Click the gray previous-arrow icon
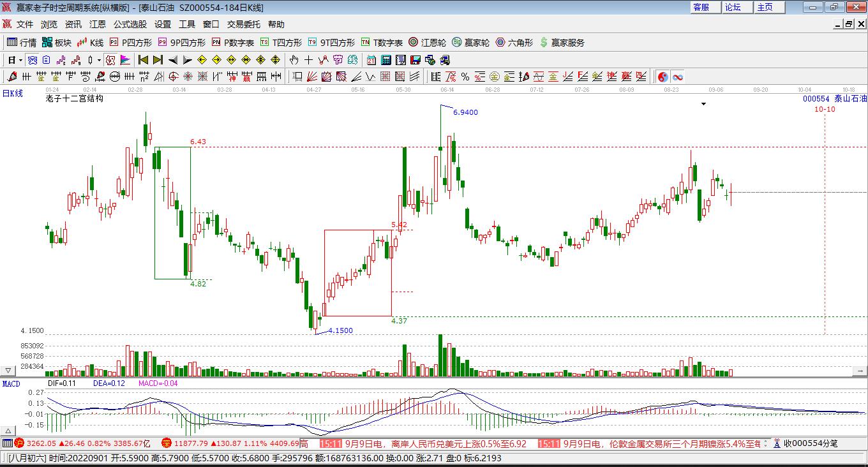 pos(172,60)
